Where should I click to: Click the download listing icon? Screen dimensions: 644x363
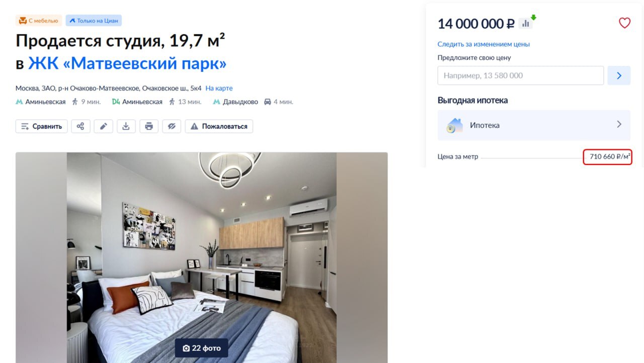coord(126,126)
